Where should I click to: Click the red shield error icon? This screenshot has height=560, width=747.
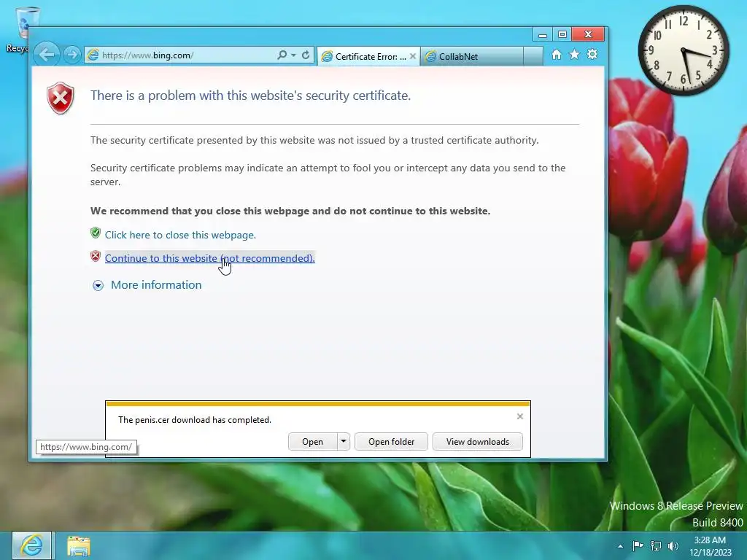tap(60, 98)
